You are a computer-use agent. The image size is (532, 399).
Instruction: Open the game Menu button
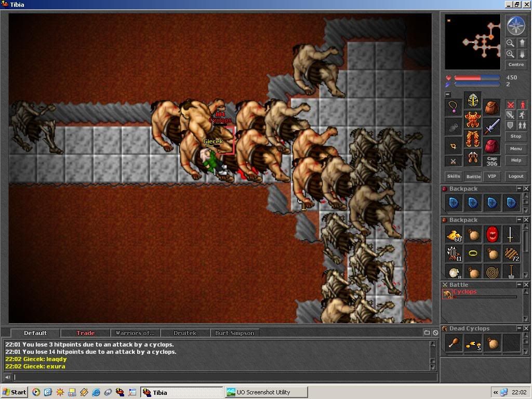pyautogui.click(x=516, y=149)
